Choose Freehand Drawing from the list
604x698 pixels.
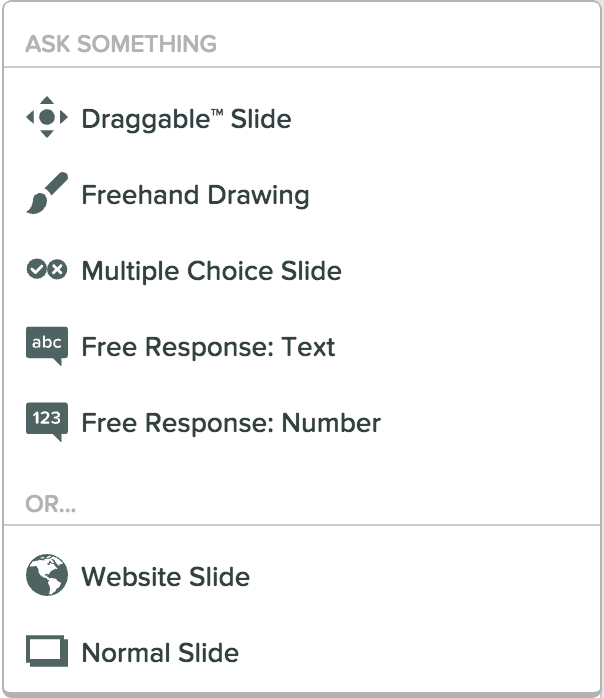click(x=195, y=195)
